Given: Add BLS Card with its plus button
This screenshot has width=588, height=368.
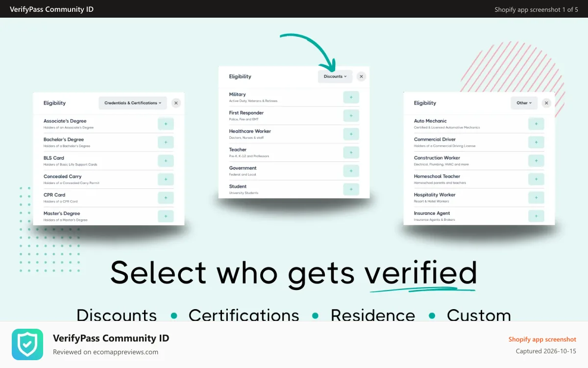Looking at the screenshot, I should click(x=166, y=161).
